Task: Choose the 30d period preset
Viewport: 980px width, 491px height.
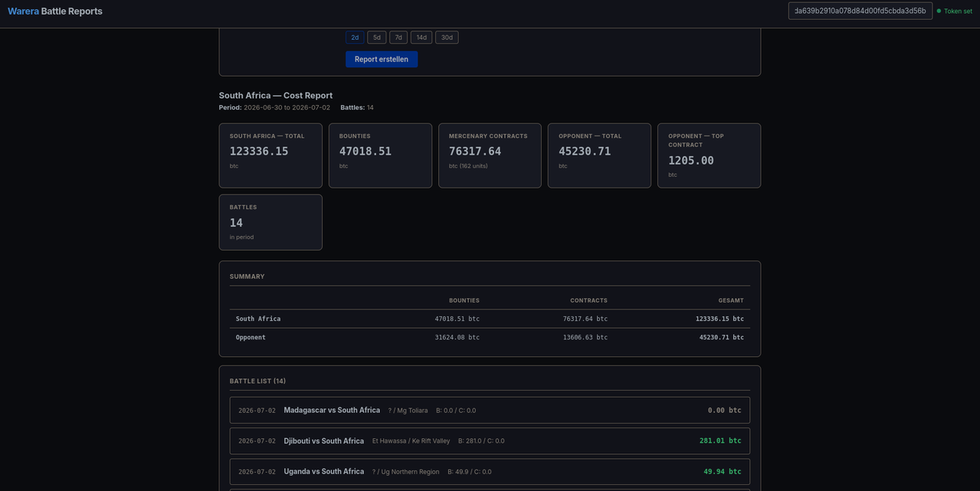Action: point(447,38)
